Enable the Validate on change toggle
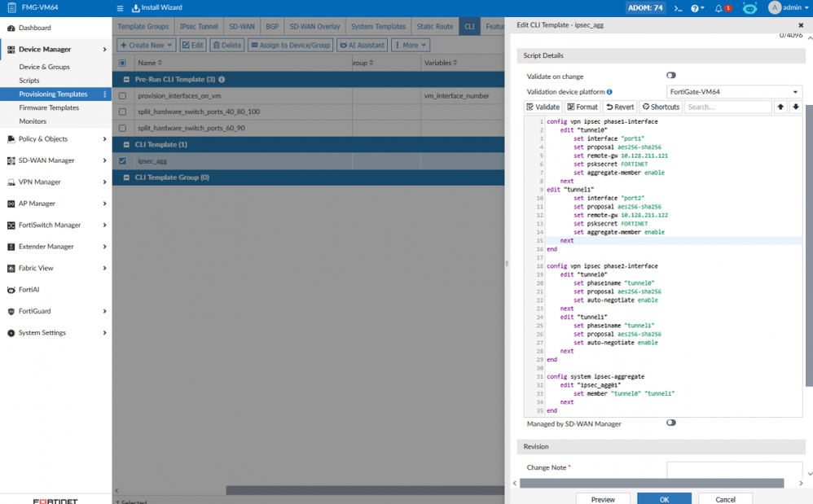This screenshot has width=813, height=504. 671,76
